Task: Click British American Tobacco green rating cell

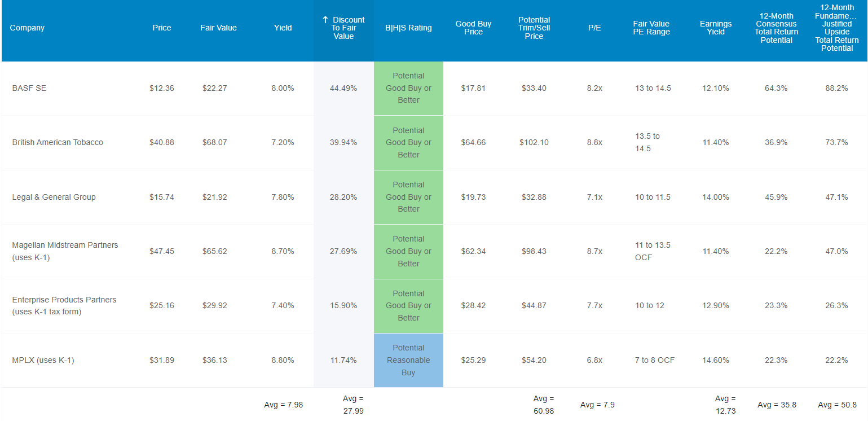Action: (x=408, y=142)
